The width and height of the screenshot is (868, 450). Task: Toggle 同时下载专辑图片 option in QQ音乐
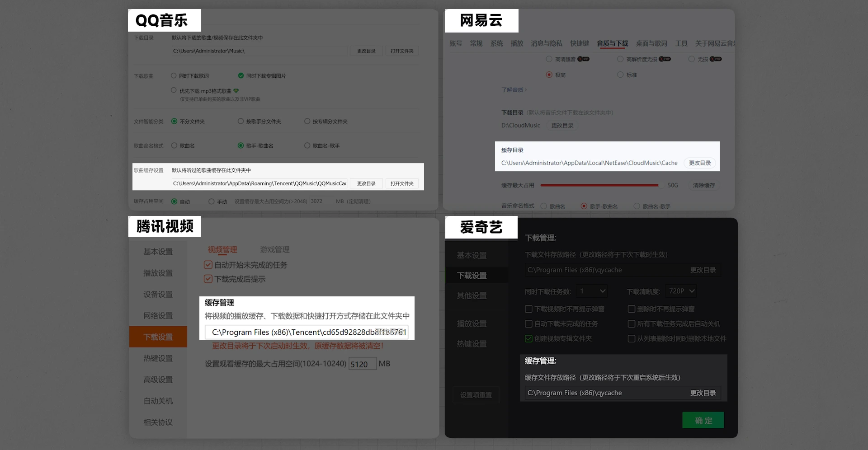tap(241, 76)
